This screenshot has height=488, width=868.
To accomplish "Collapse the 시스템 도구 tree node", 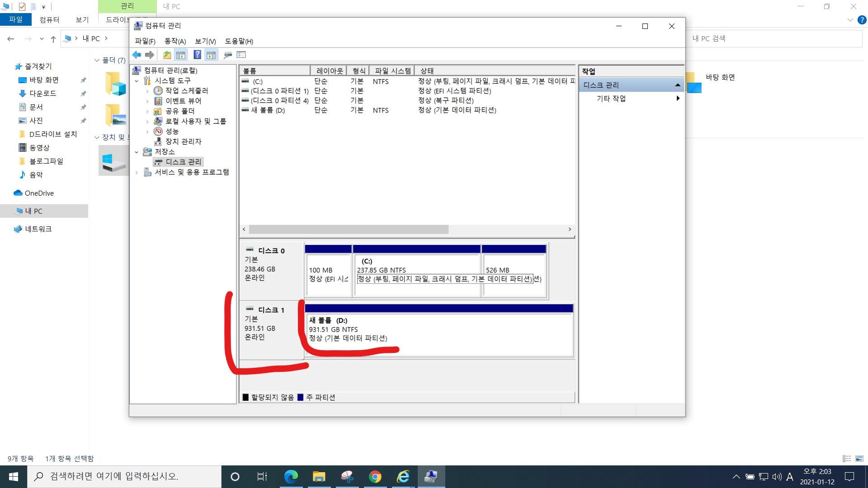I will (x=137, y=81).
